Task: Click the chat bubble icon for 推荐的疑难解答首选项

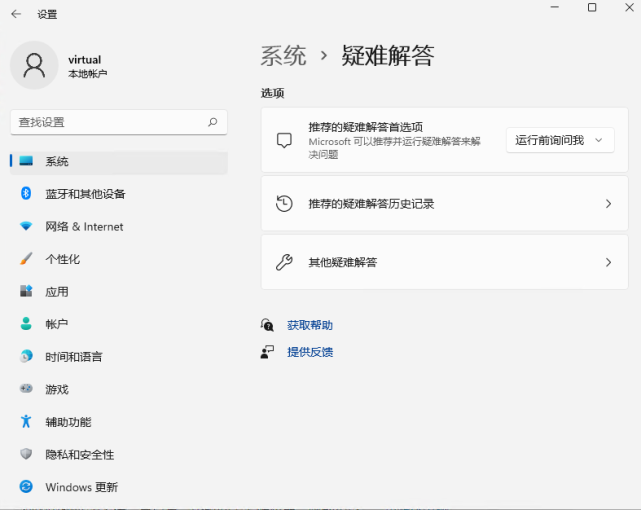Action: [284, 140]
